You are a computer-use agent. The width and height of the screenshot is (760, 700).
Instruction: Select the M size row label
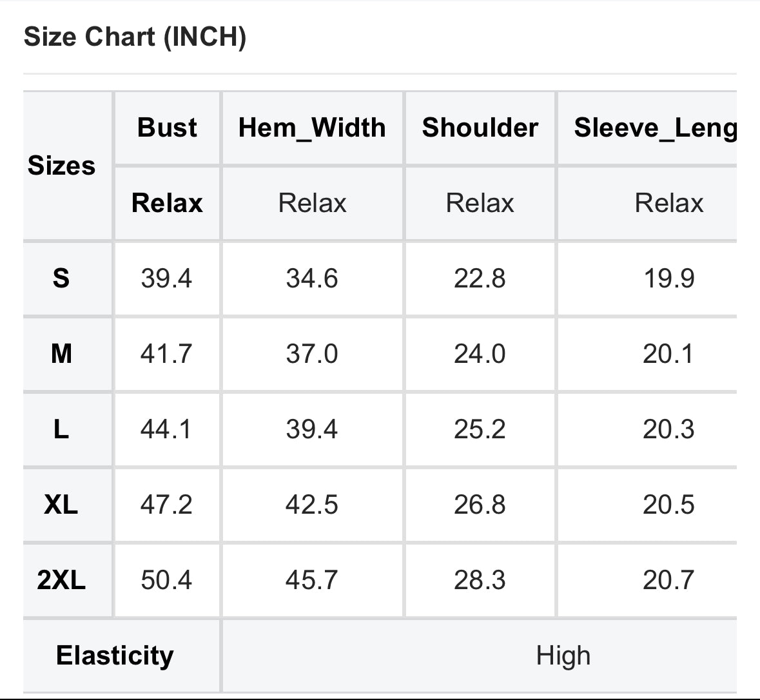tap(61, 353)
